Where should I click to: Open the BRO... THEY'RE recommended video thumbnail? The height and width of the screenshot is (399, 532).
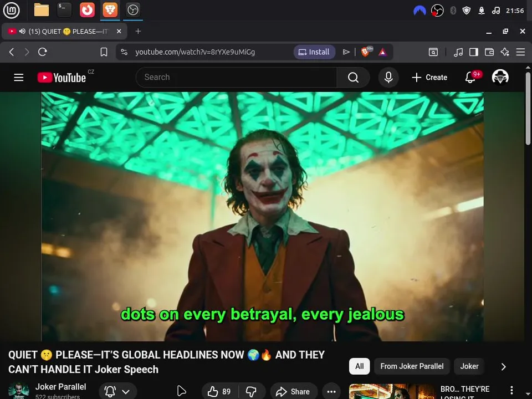tap(392, 392)
